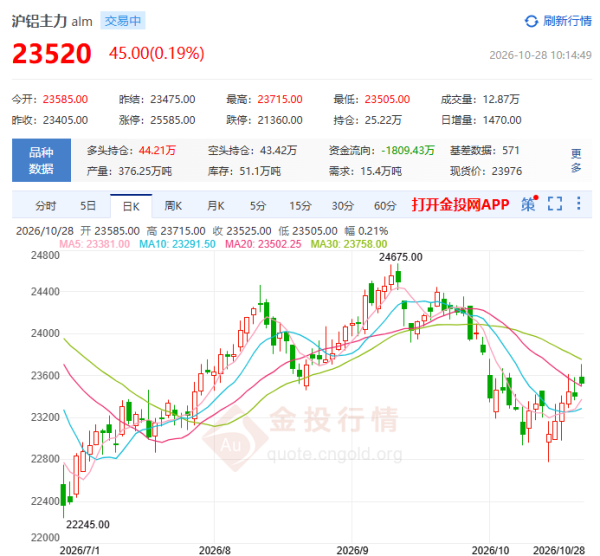Switch to the 15分 tab
The width and height of the screenshot is (600, 556).
pyautogui.click(x=300, y=206)
